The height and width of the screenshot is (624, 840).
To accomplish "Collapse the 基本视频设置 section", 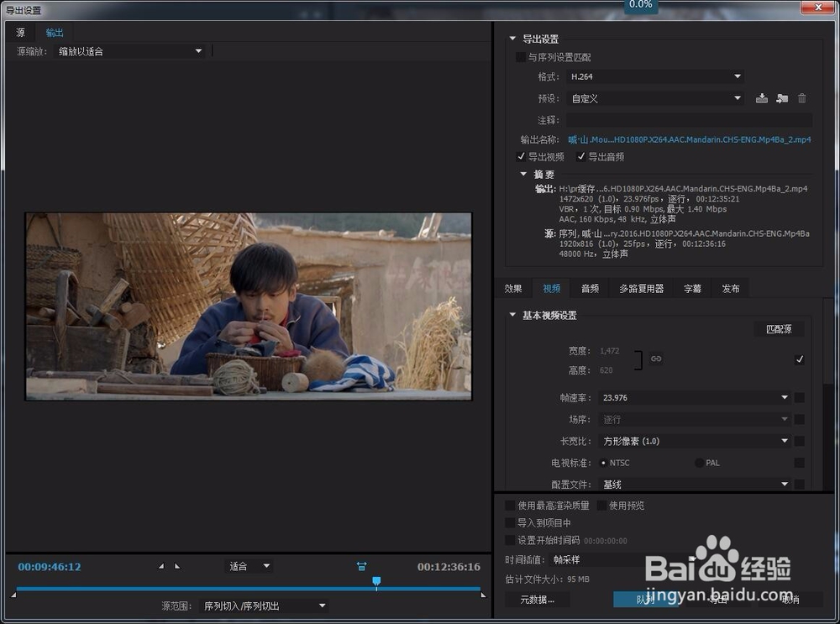I will click(x=512, y=314).
